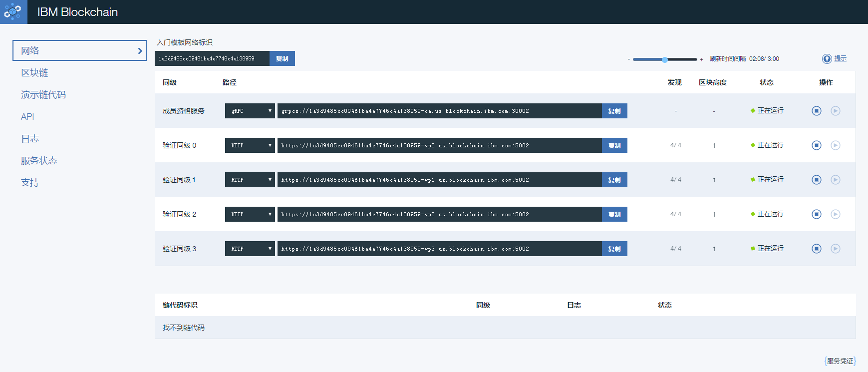Stop 验证同级 0 with the stop icon
This screenshot has height=372, width=868.
click(x=816, y=145)
